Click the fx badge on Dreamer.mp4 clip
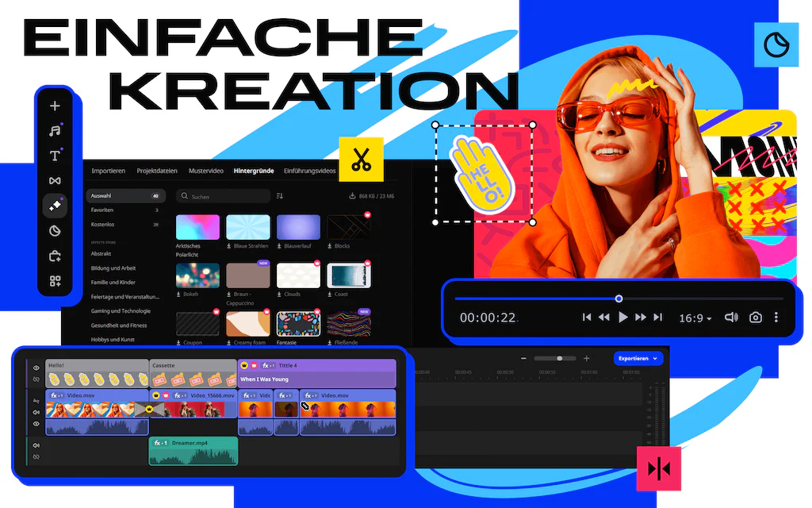The image size is (812, 508). click(x=160, y=443)
